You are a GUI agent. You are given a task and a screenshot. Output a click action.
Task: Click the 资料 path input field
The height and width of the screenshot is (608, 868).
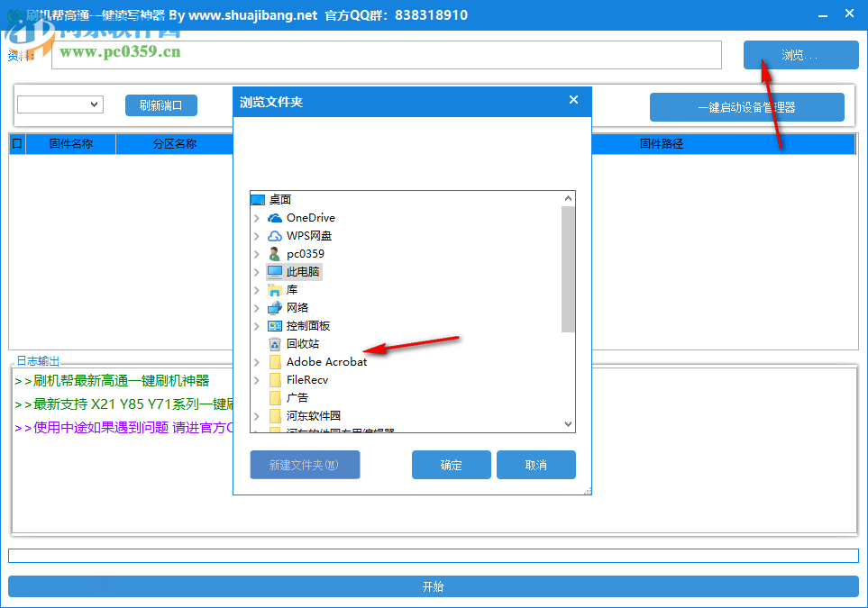click(x=387, y=55)
